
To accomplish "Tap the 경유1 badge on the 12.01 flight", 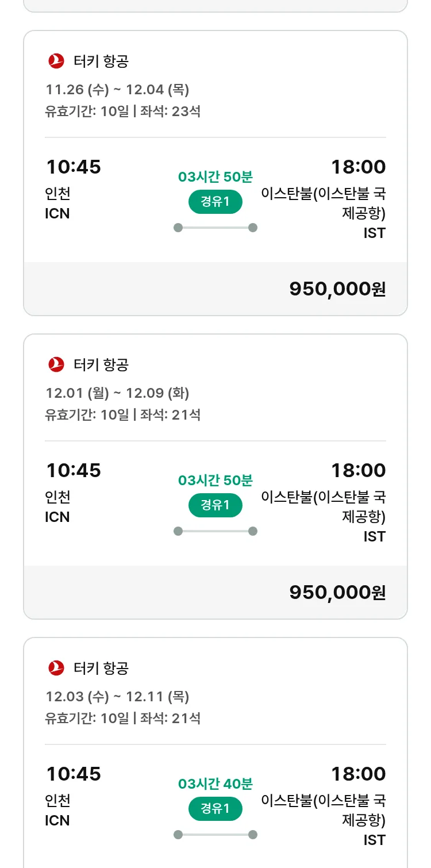I will 215,505.
